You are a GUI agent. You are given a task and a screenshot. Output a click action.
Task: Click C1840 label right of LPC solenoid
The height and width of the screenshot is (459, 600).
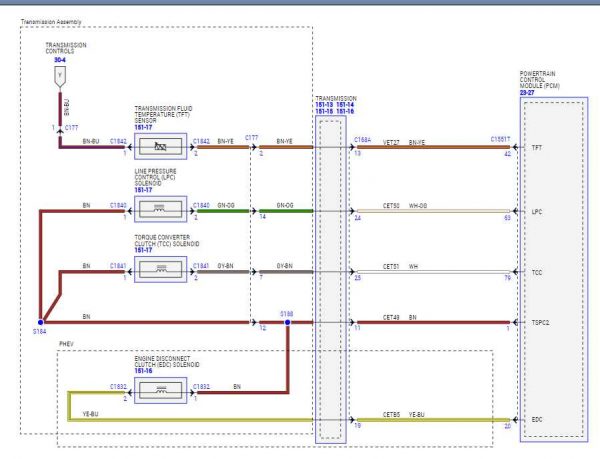[x=201, y=205]
